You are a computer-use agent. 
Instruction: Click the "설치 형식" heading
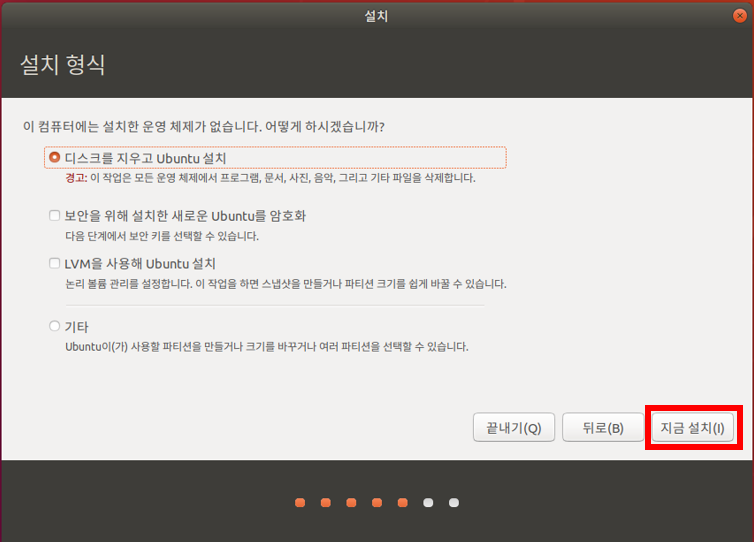click(x=63, y=64)
